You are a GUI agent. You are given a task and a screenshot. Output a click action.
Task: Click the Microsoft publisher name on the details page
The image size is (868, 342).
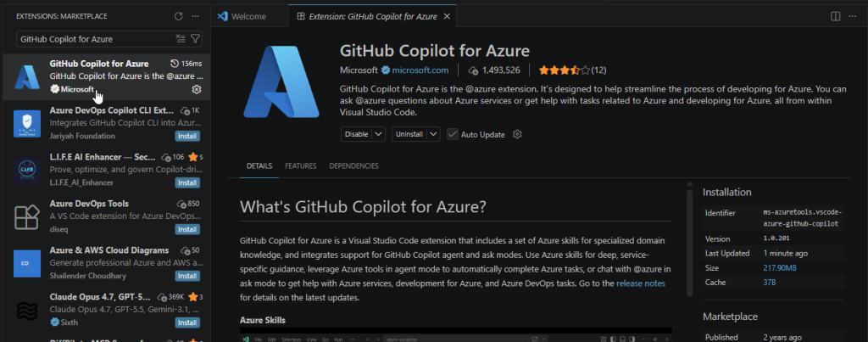pos(359,70)
